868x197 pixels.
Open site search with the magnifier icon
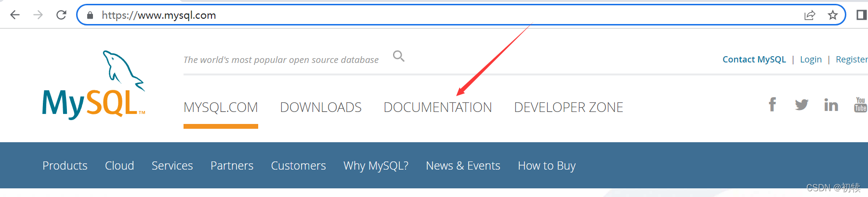pos(399,56)
